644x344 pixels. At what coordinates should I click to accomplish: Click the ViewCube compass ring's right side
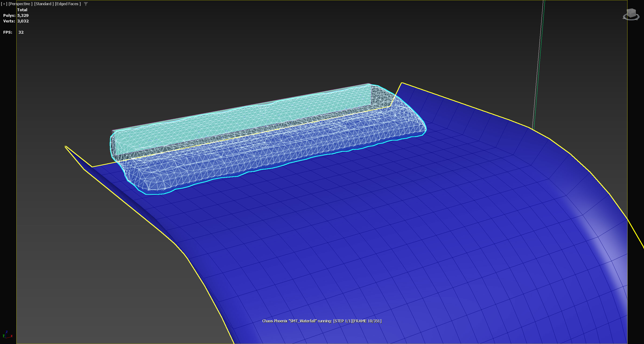coord(639,17)
